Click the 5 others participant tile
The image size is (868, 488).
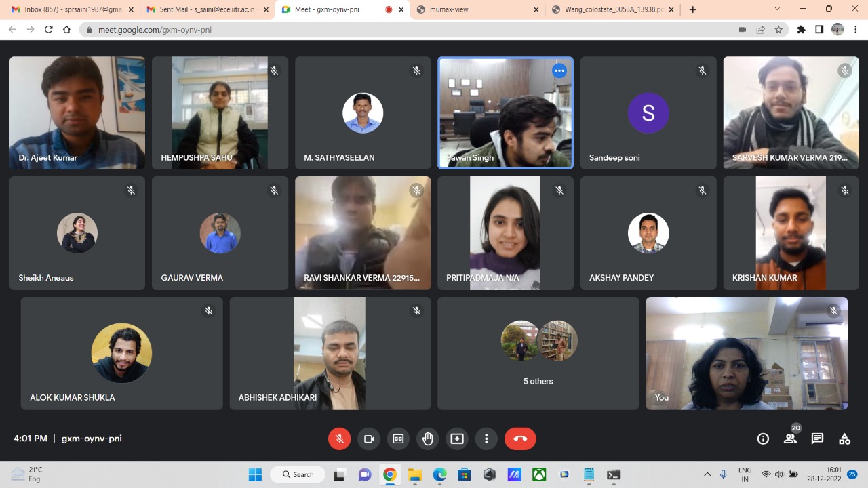pos(538,353)
